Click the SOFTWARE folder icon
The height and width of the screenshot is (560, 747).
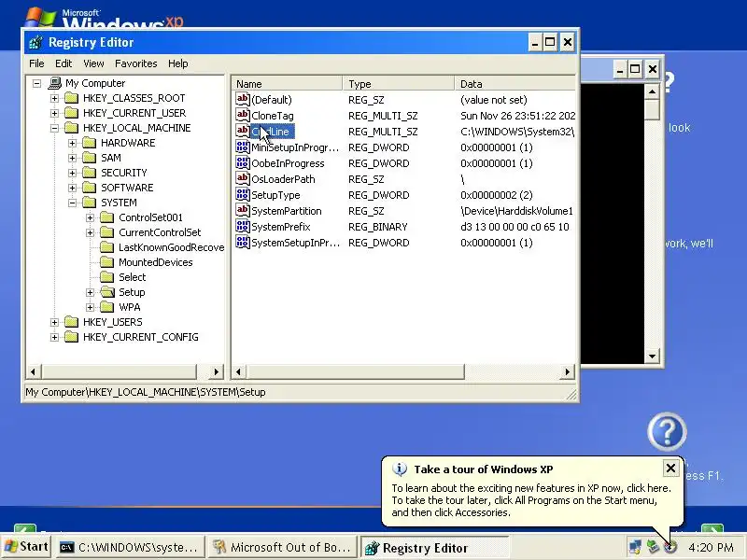tap(89, 188)
